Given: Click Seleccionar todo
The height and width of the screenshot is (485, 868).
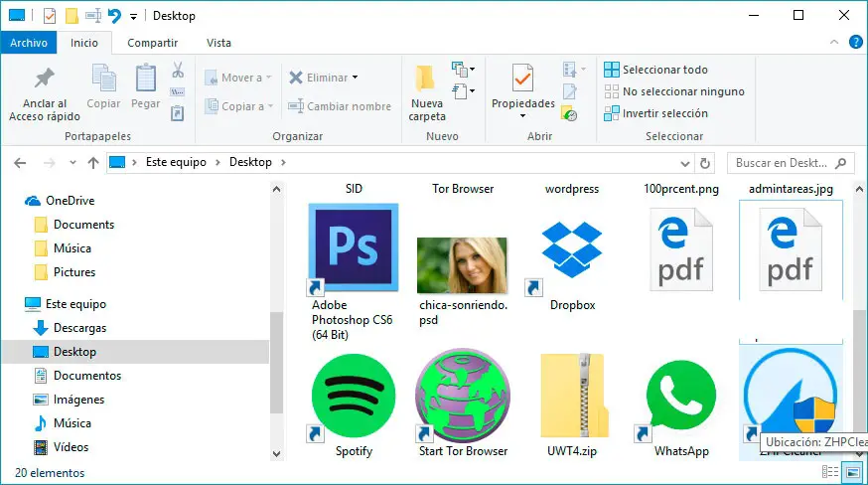Looking at the screenshot, I should click(656, 70).
